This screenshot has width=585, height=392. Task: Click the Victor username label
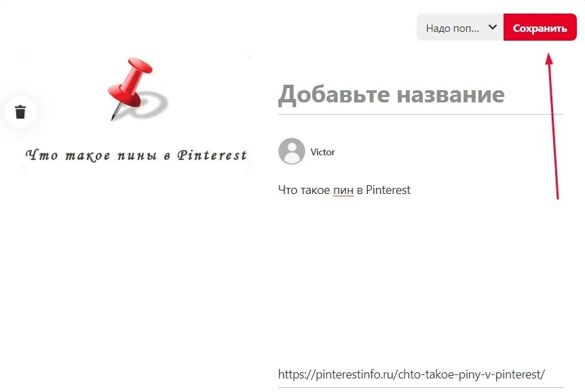(x=323, y=152)
